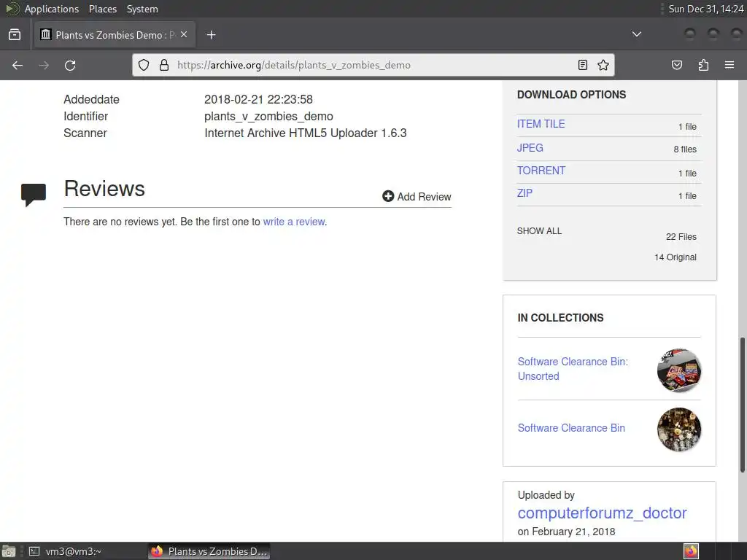Image resolution: width=747 pixels, height=560 pixels.
Task: Select the identifier text plants_v_zombies_demo
Action: (x=268, y=116)
